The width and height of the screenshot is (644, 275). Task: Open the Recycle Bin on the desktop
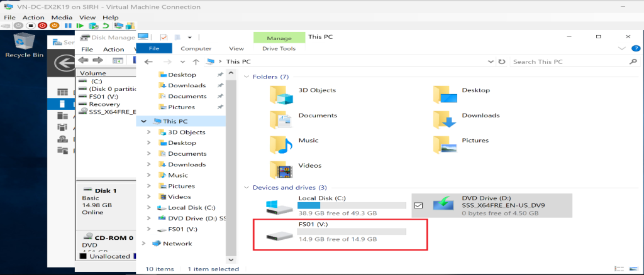[x=24, y=43]
